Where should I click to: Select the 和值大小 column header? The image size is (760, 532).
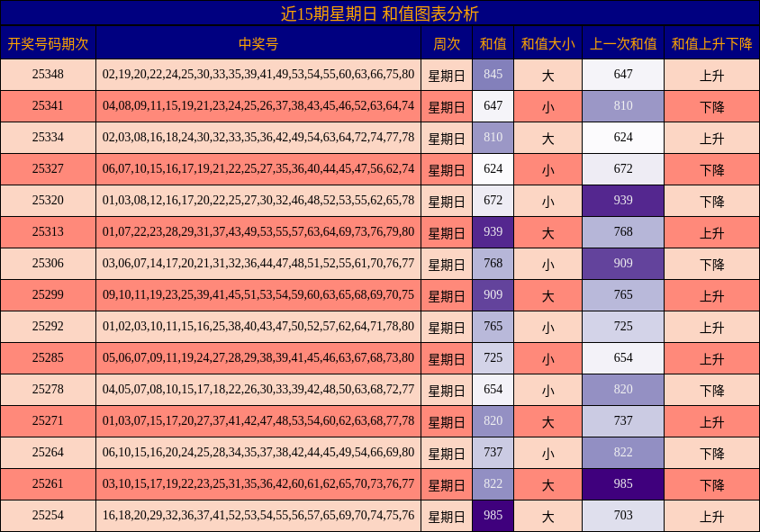click(549, 40)
